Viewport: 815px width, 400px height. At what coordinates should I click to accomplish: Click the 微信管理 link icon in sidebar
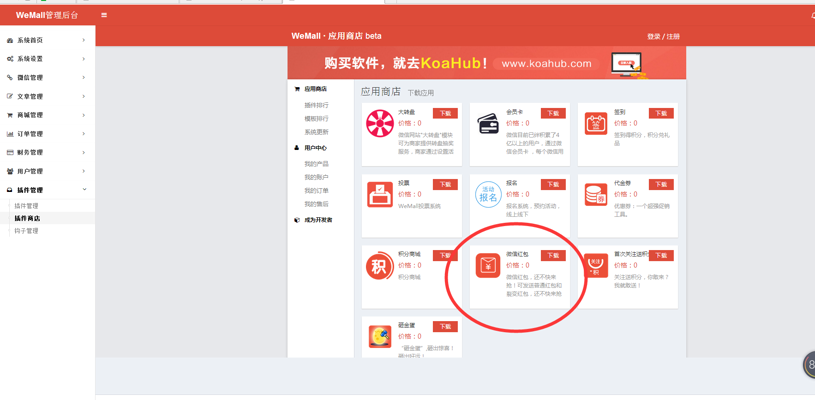pos(10,78)
